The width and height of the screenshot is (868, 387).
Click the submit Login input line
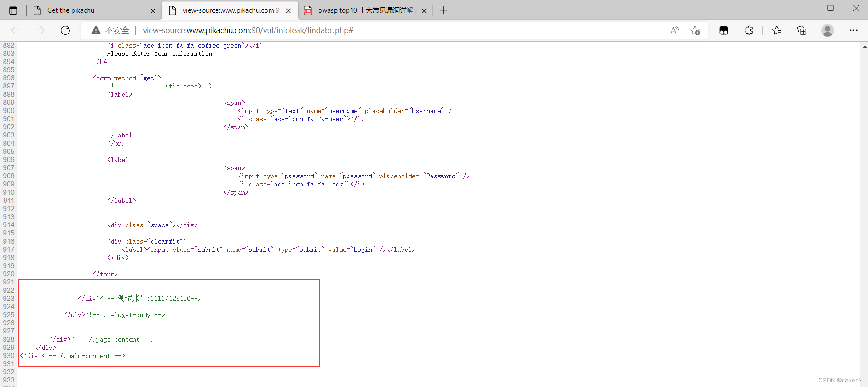(x=269, y=250)
